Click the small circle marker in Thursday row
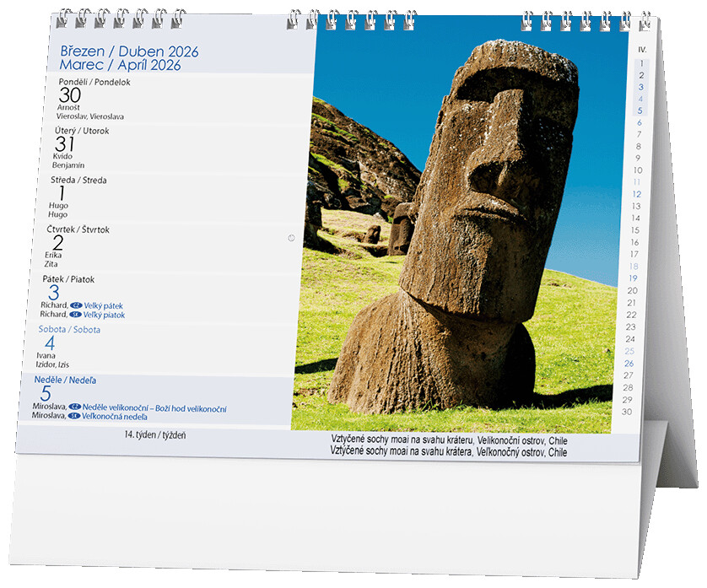The height and width of the screenshot is (588, 707). tap(290, 238)
